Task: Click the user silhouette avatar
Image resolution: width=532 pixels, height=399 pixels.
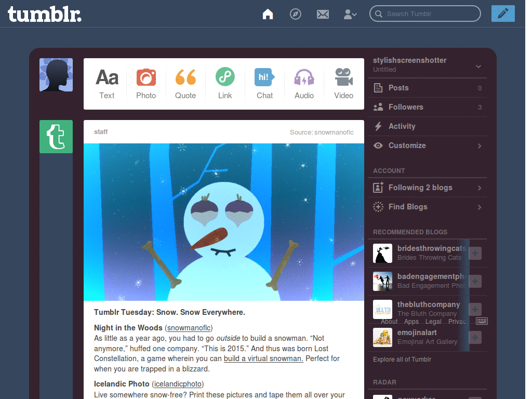Action: pyautogui.click(x=56, y=75)
